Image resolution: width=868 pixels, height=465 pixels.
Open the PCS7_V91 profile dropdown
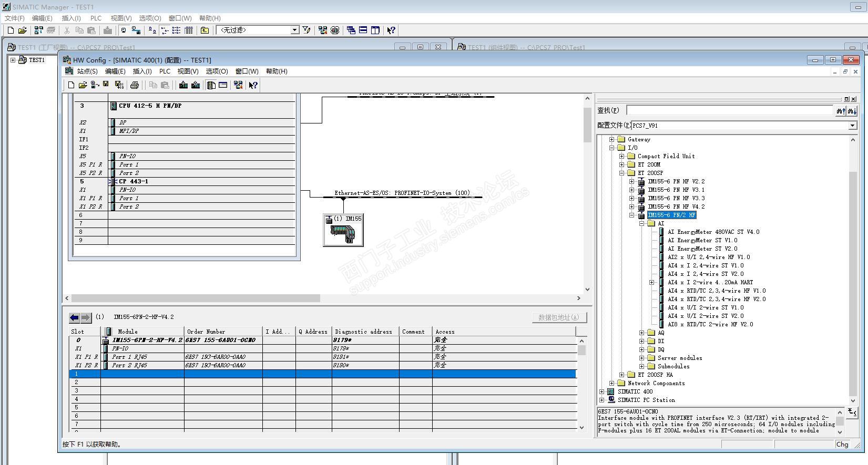tap(852, 126)
